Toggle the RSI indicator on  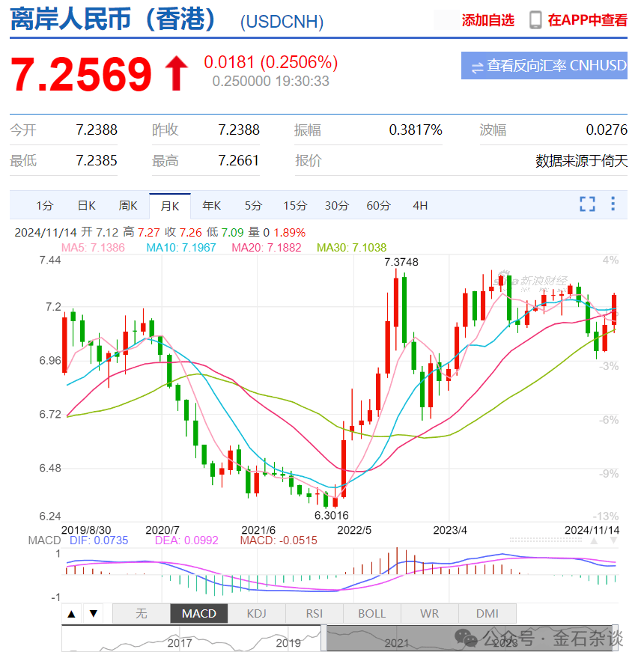[x=314, y=613]
